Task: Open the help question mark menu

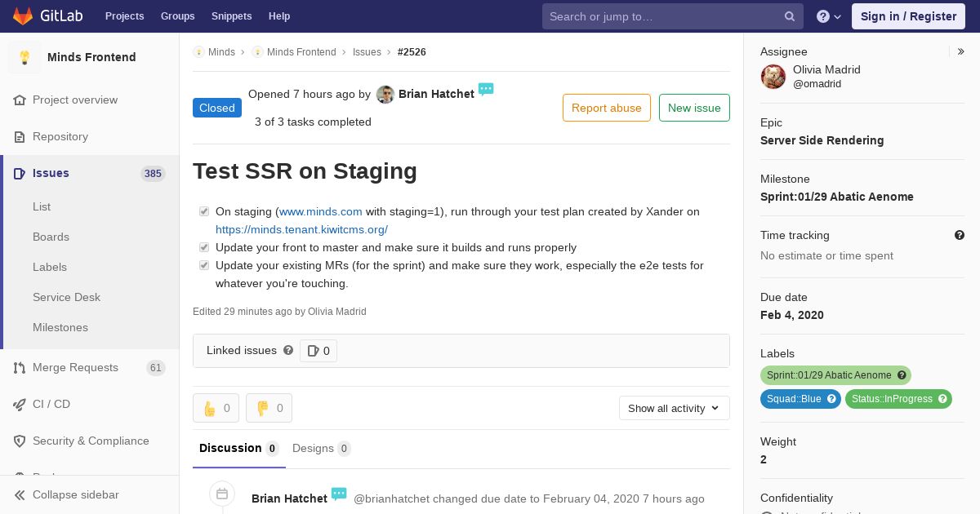Action: (x=829, y=16)
